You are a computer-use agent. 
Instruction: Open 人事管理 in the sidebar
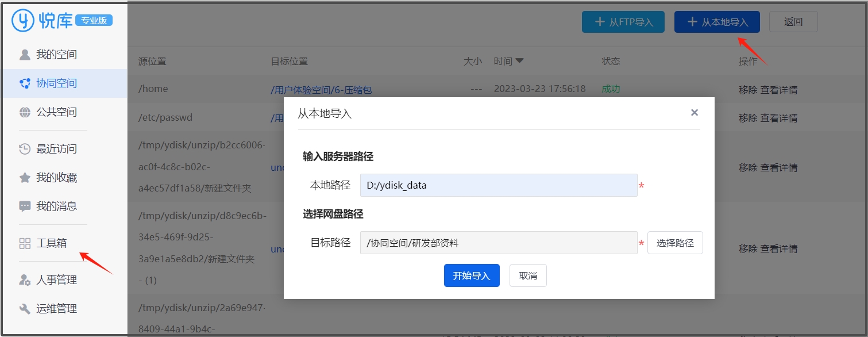[x=56, y=280]
